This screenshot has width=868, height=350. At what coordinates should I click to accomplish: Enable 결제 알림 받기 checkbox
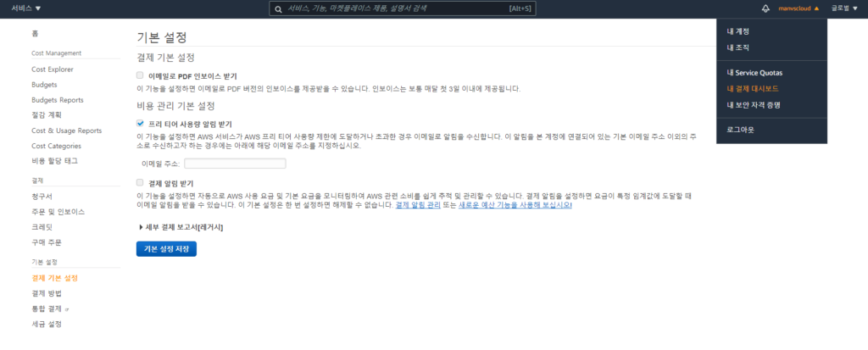point(141,182)
